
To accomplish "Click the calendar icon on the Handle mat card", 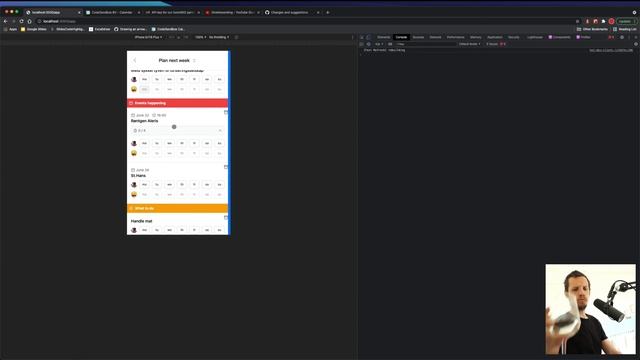I will point(226,218).
